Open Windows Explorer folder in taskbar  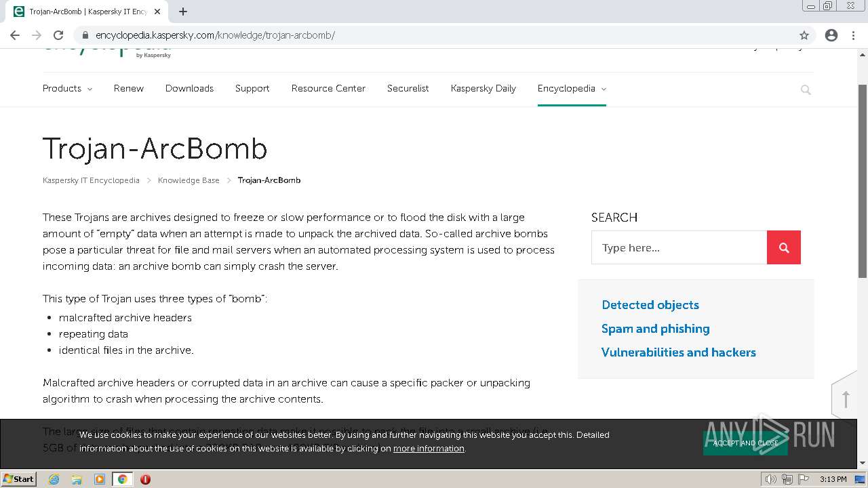pyautogui.click(x=77, y=479)
